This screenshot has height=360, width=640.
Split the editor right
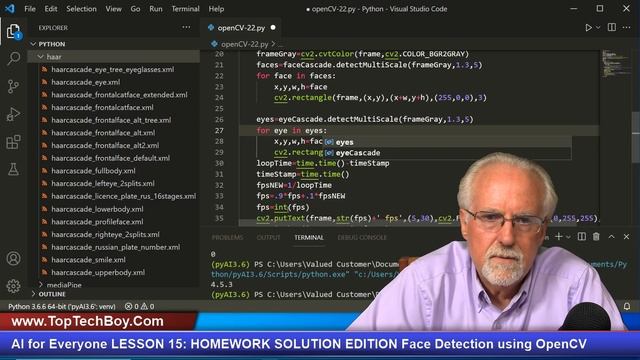point(611,27)
